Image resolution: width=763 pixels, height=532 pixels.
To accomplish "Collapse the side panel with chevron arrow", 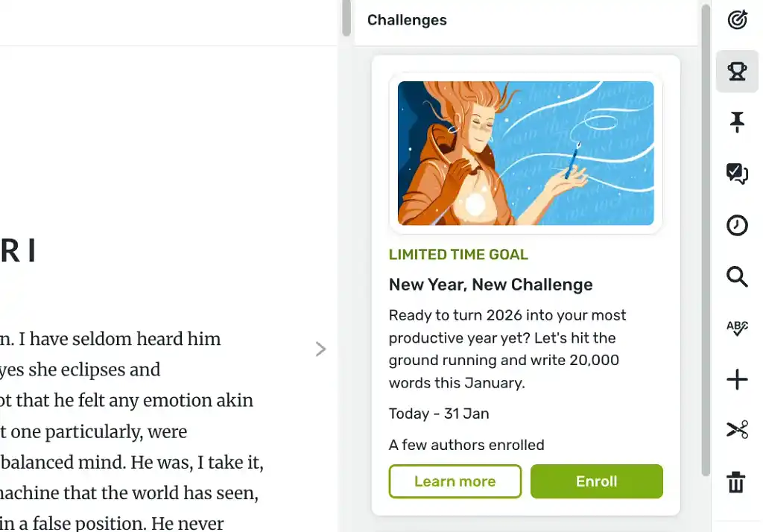I will pyautogui.click(x=320, y=349).
